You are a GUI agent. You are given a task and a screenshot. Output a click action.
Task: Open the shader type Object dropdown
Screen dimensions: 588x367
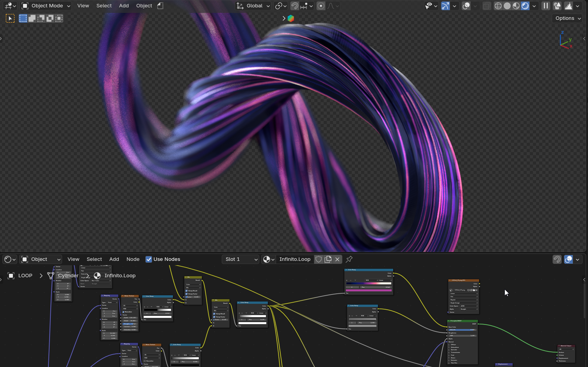[41, 259]
